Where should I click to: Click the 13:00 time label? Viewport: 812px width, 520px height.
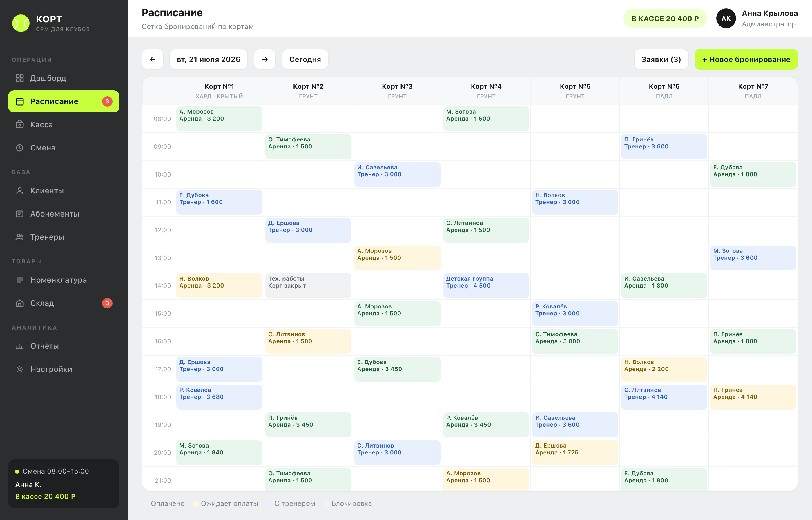[163, 258]
